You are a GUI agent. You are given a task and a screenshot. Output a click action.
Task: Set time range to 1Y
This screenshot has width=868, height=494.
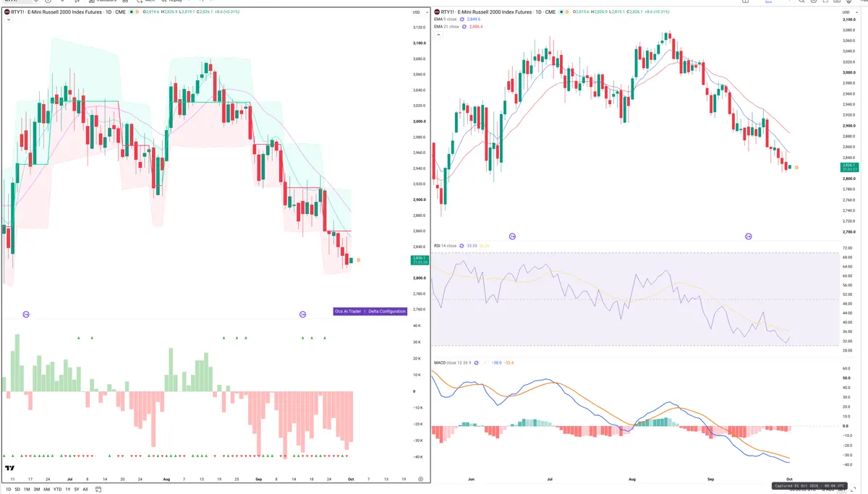click(68, 490)
